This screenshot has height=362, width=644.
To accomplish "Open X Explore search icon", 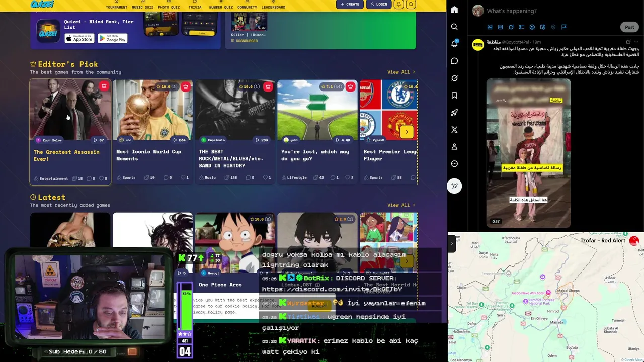I will pos(454,27).
